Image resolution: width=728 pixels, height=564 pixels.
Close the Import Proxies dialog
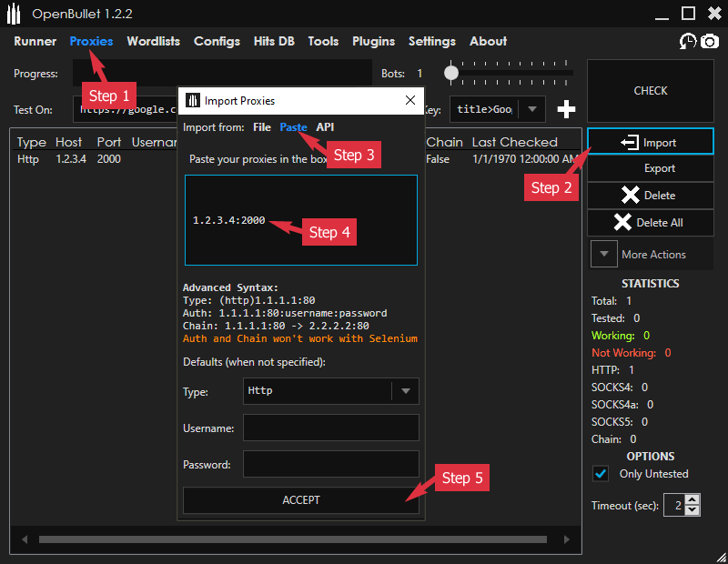pos(410,100)
